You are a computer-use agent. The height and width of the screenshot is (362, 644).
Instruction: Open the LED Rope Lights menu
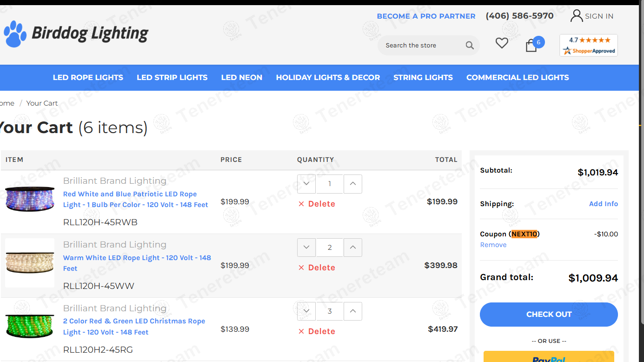(x=88, y=78)
